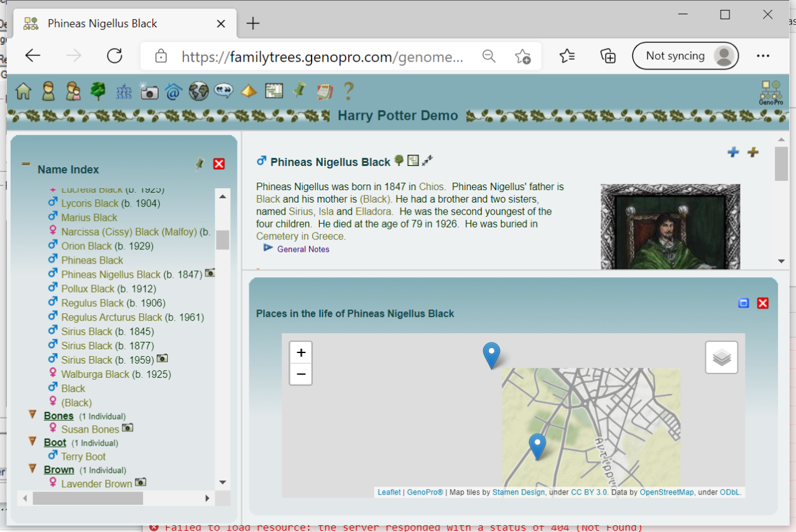Open the Leaflet attribution link
This screenshot has width=796, height=532.
(389, 492)
